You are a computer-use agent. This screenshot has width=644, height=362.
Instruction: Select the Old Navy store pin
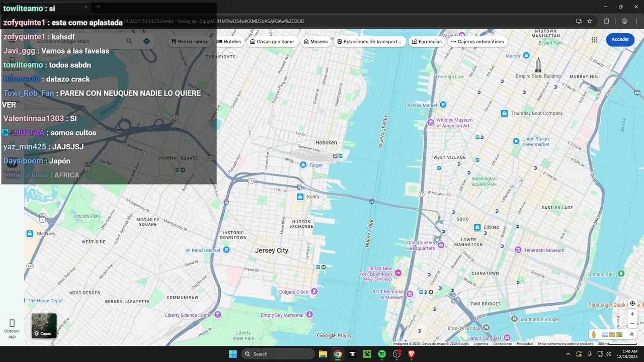(30, 234)
